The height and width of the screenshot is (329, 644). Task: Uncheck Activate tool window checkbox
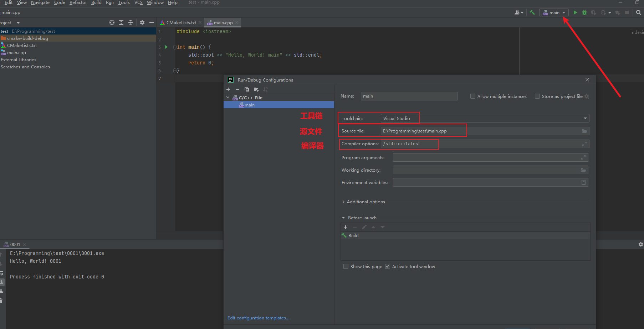point(388,266)
